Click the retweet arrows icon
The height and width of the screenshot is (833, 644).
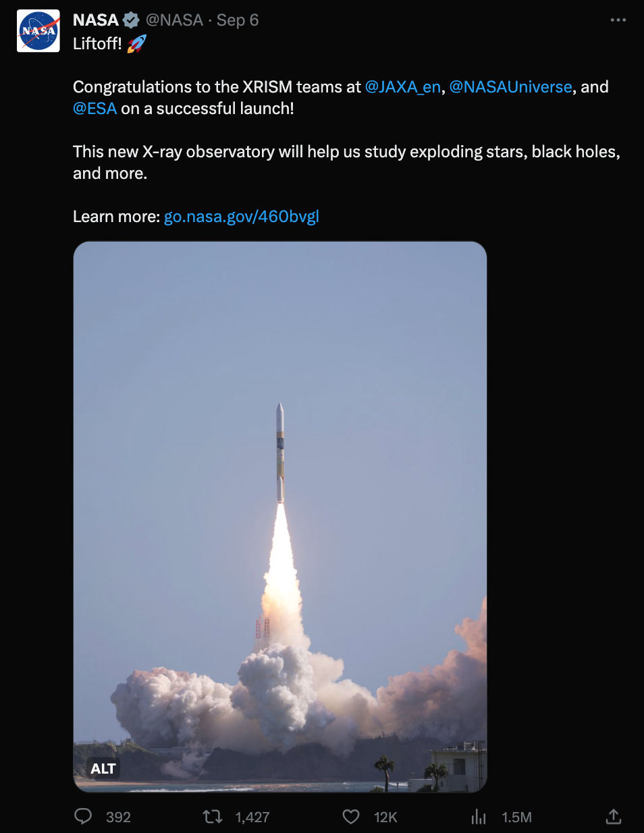(x=213, y=817)
